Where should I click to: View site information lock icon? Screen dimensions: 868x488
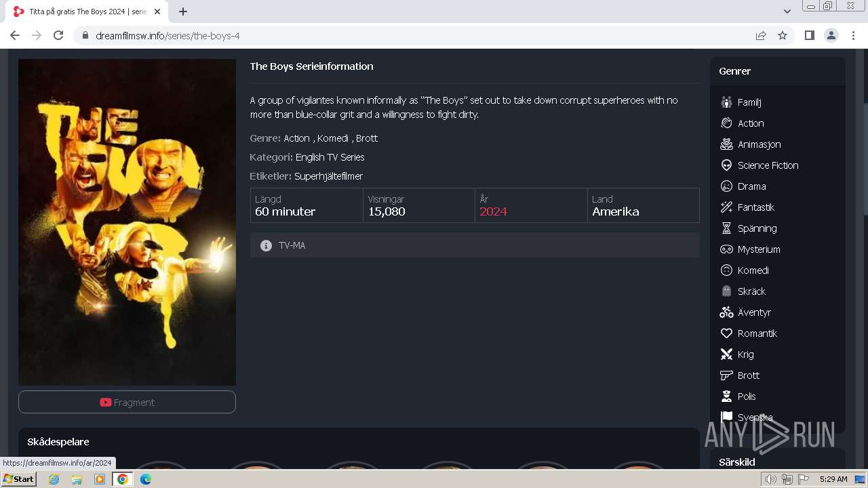[x=85, y=35]
